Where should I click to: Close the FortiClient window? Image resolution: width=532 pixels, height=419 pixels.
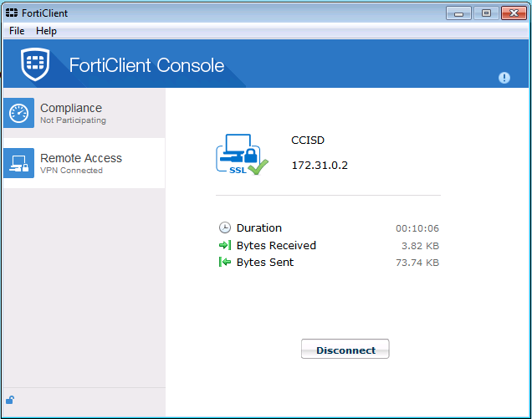click(514, 13)
